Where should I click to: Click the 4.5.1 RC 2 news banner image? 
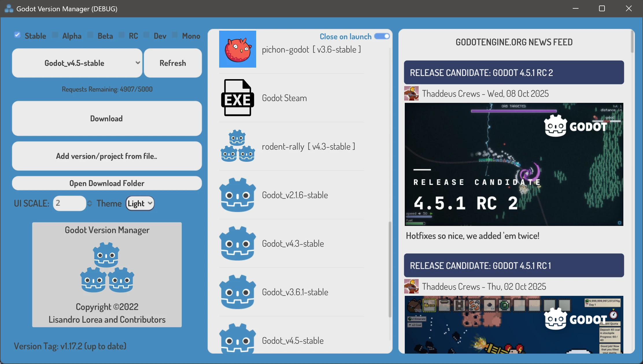coord(514,164)
